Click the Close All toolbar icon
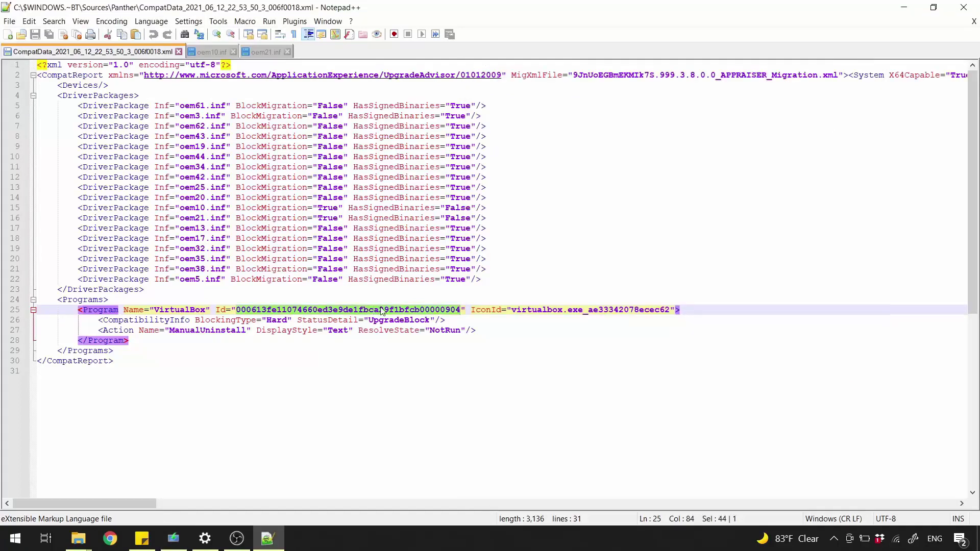Screen dimensions: 980x551 click(x=77, y=34)
